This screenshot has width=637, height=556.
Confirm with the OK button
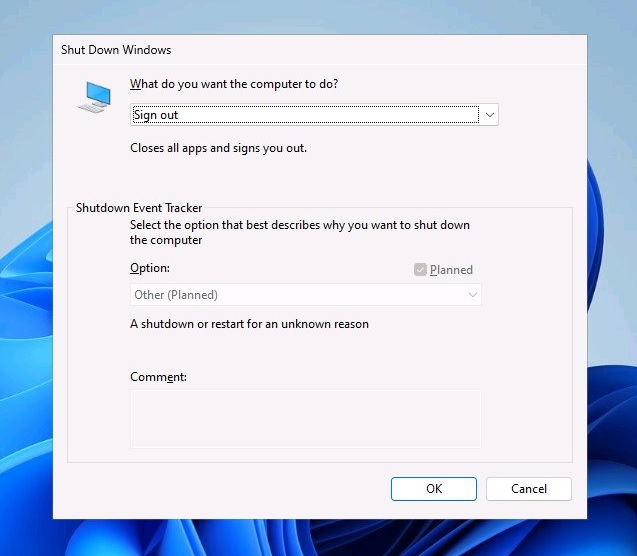pos(433,489)
